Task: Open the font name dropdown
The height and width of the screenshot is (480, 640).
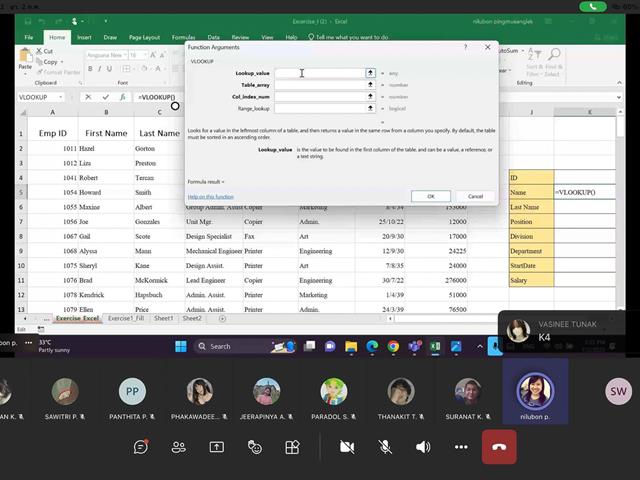Action: (x=125, y=55)
